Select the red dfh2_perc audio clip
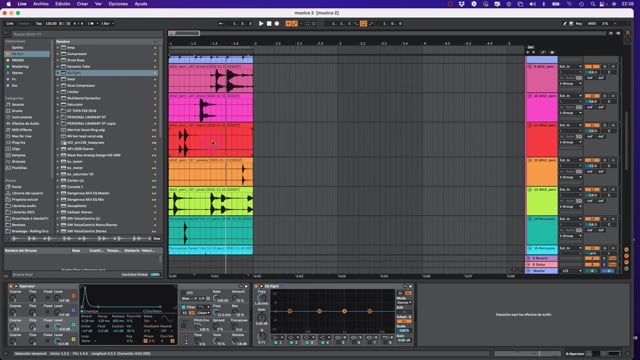 click(211, 140)
